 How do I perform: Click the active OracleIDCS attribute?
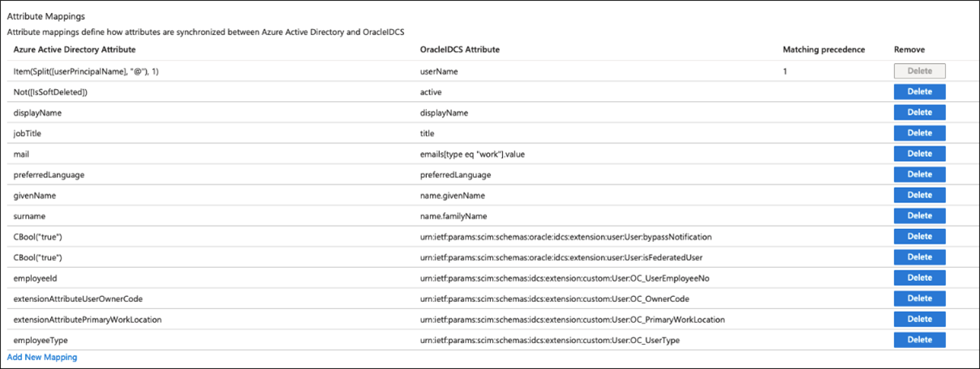click(431, 92)
